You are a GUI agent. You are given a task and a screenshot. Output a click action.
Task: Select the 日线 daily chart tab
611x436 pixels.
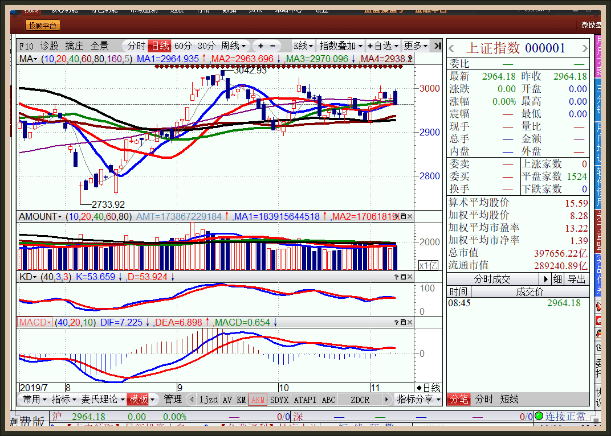click(x=160, y=46)
